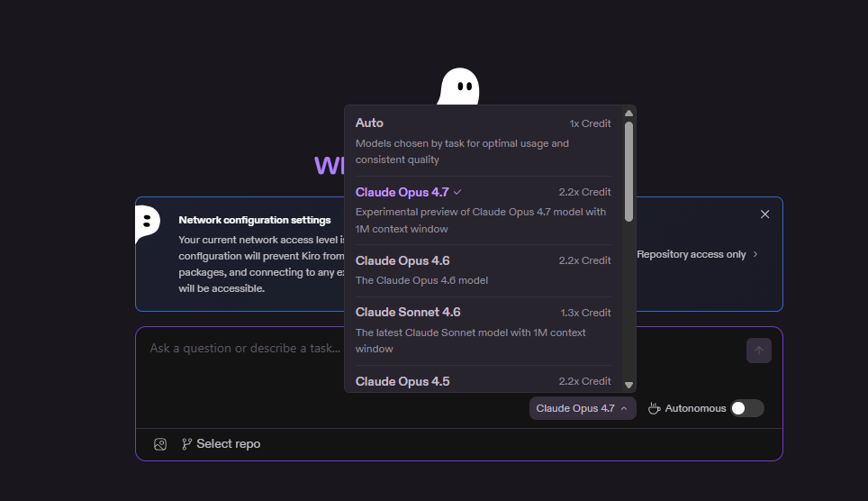Click 'Models chosen by task' description

[462, 151]
